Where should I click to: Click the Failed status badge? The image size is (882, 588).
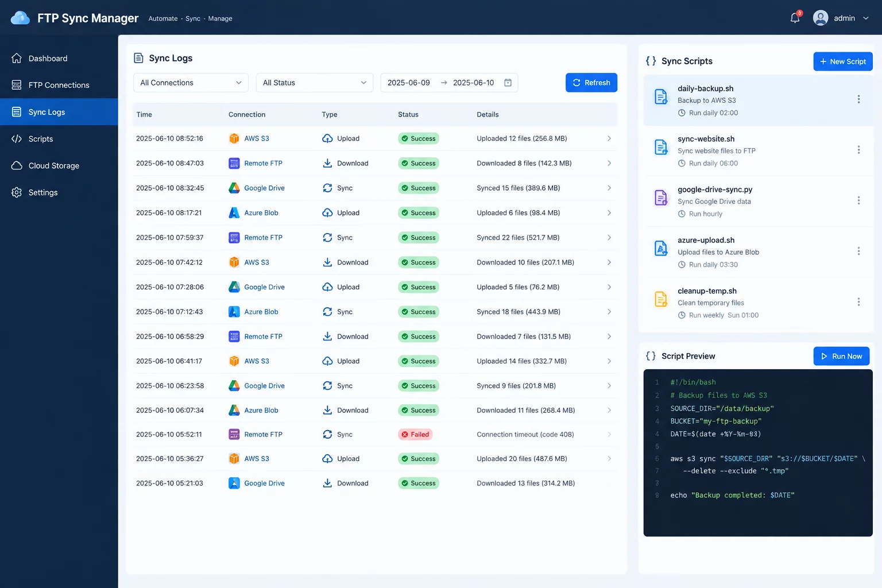[x=415, y=434]
